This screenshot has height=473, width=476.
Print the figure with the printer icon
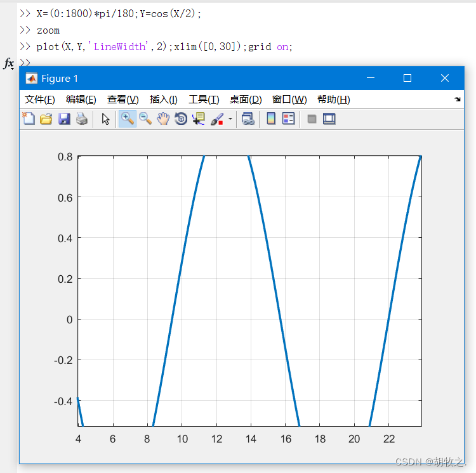point(82,119)
